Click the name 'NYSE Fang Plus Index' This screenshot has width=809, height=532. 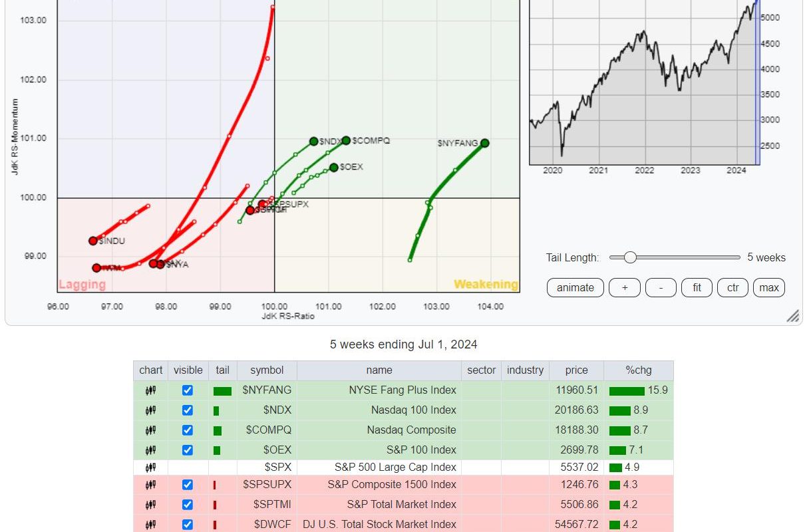403,390
